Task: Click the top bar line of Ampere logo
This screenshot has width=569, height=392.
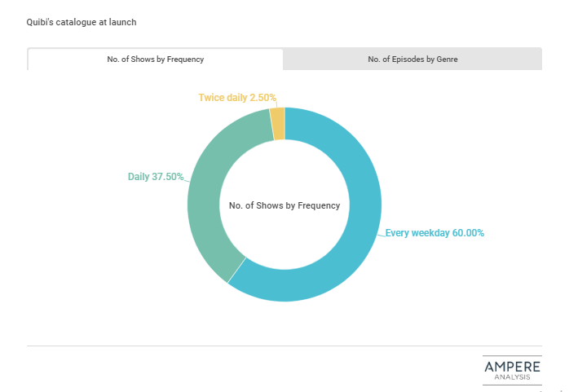Action: 511,356
